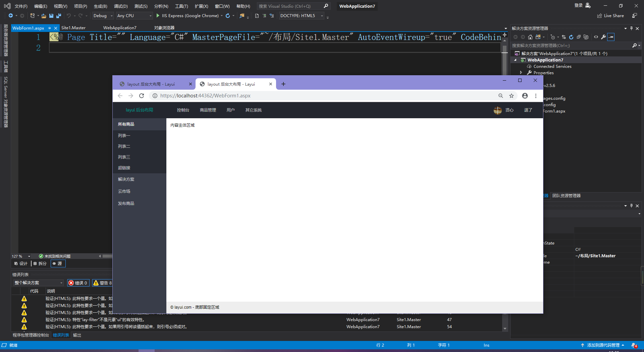Screen dimensions: 644x352
Task: Bookmark the page with the star icon
Action: pyautogui.click(x=511, y=96)
